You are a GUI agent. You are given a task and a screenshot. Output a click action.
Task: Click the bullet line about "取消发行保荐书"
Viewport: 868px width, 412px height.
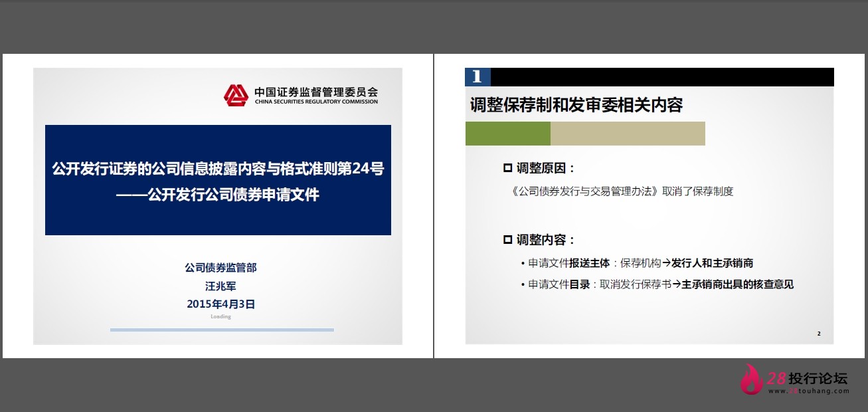tap(657, 284)
